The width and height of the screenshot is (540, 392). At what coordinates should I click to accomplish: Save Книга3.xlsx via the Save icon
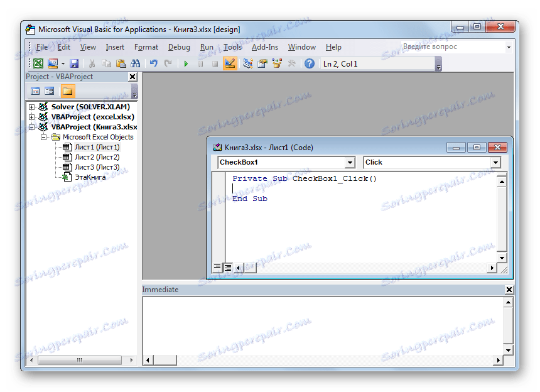(x=73, y=63)
